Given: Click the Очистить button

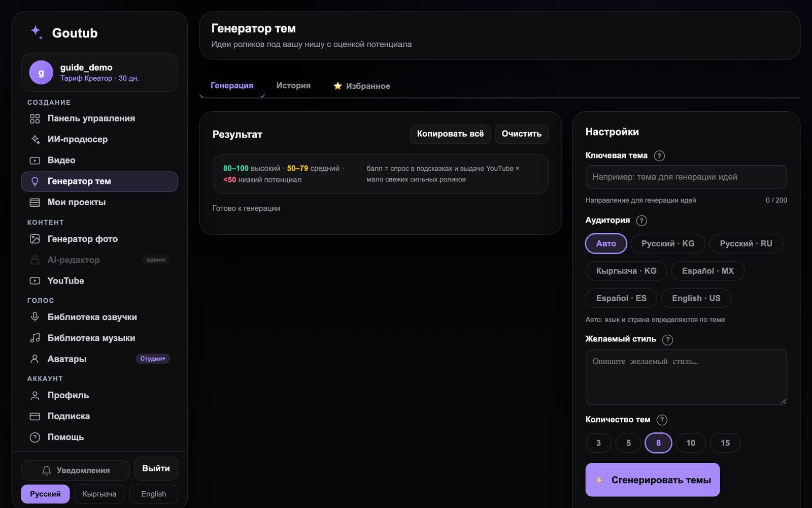Looking at the screenshot, I should 522,134.
